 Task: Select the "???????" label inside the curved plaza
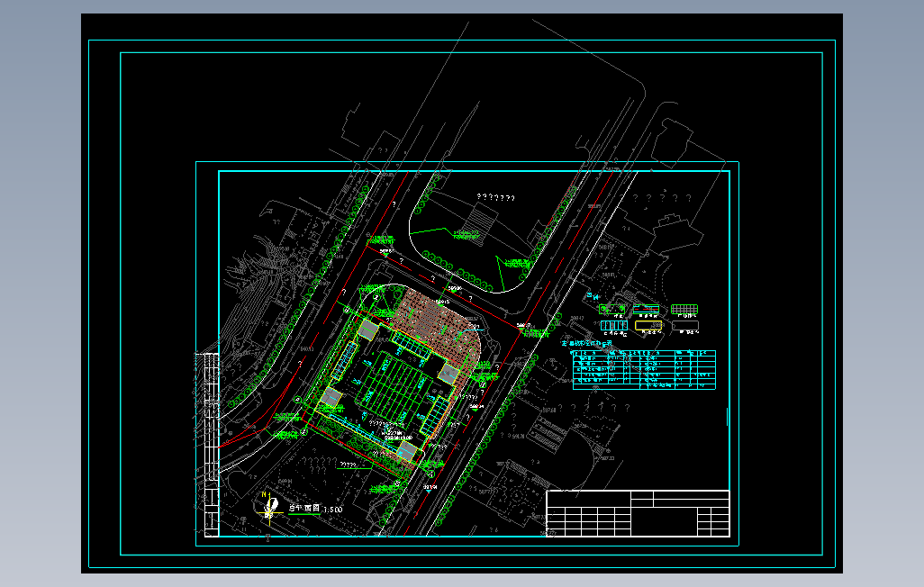tap(495, 198)
